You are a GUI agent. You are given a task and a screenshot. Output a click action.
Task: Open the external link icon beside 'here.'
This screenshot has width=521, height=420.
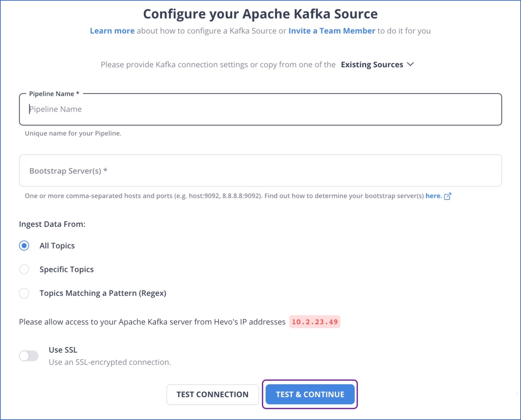click(447, 196)
